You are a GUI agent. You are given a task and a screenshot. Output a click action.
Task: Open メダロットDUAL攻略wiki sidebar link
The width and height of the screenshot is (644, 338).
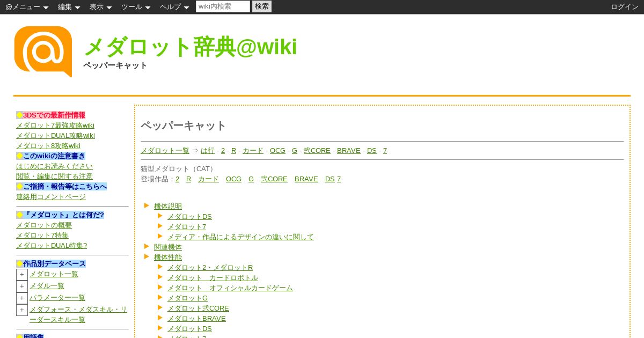(55, 136)
